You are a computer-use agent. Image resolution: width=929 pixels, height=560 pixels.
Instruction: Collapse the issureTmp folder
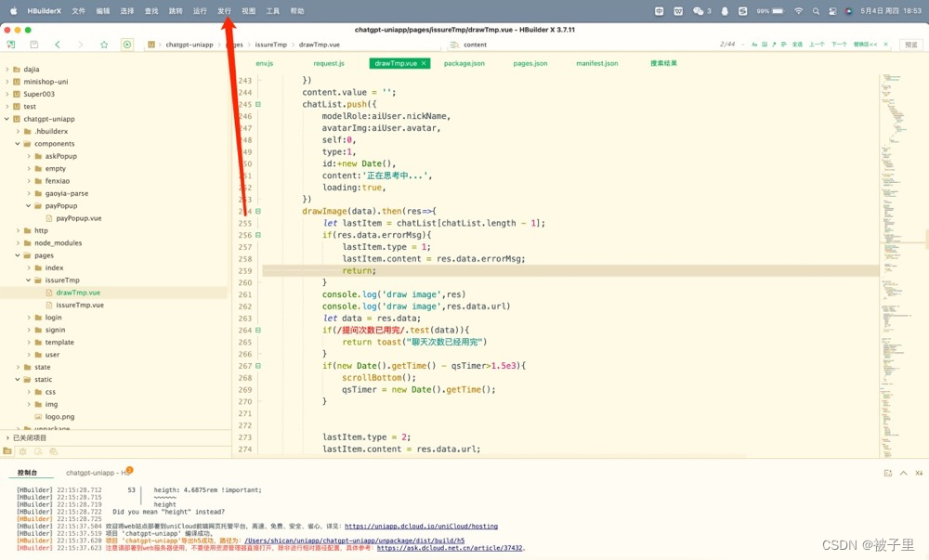(29, 280)
